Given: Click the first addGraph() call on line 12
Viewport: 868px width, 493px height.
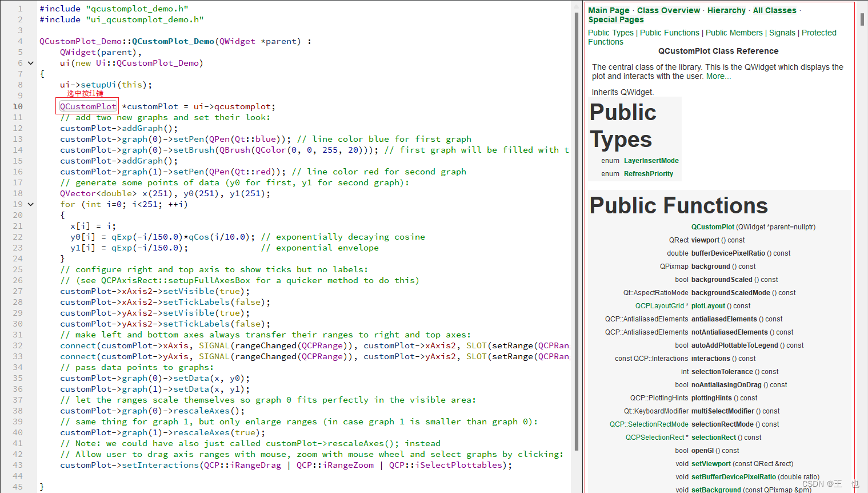Looking at the screenshot, I should [x=119, y=128].
